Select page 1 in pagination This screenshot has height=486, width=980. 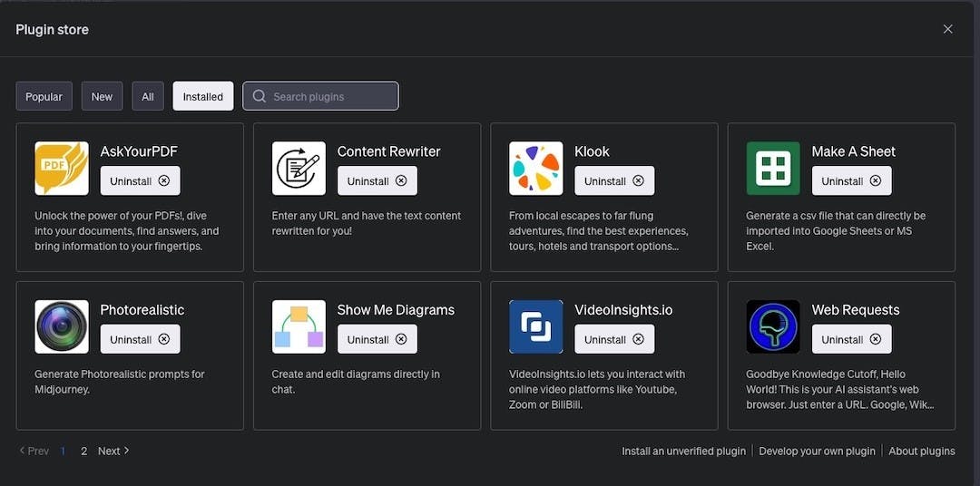(x=64, y=451)
